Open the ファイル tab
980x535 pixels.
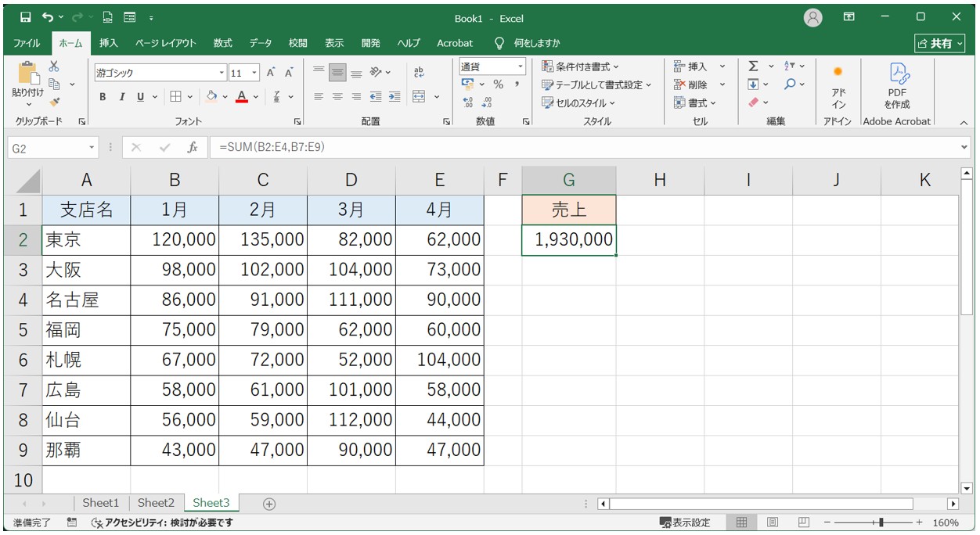tap(27, 43)
